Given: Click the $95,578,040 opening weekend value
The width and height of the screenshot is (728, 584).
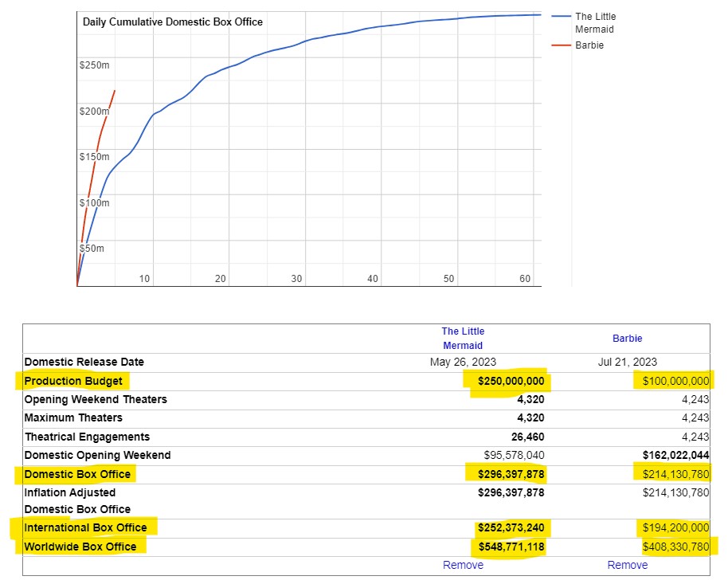Looking at the screenshot, I should pos(514,455).
